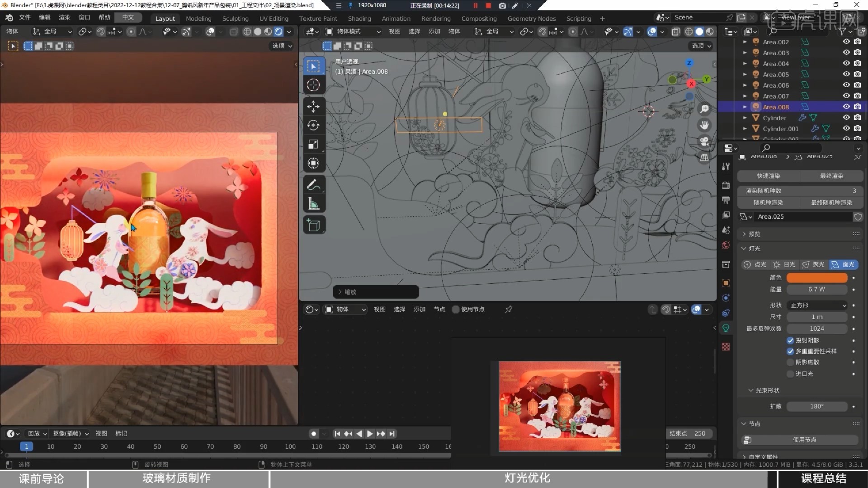
Task: Switch to the Geometry Nodes workspace tab
Action: pyautogui.click(x=531, y=19)
